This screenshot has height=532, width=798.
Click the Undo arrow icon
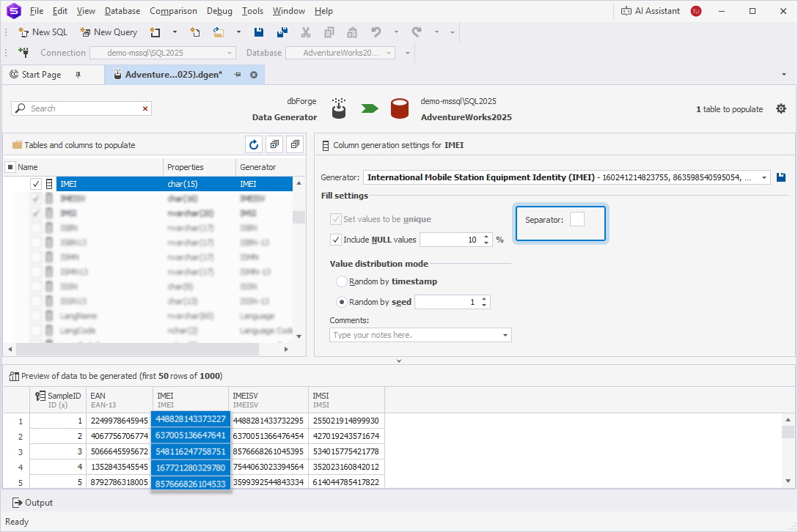pos(376,32)
